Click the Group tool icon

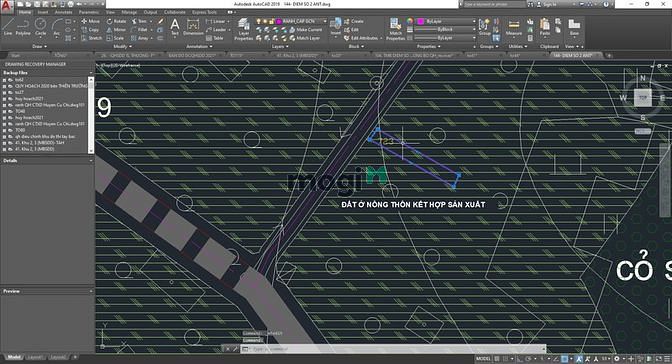pyautogui.click(x=484, y=27)
